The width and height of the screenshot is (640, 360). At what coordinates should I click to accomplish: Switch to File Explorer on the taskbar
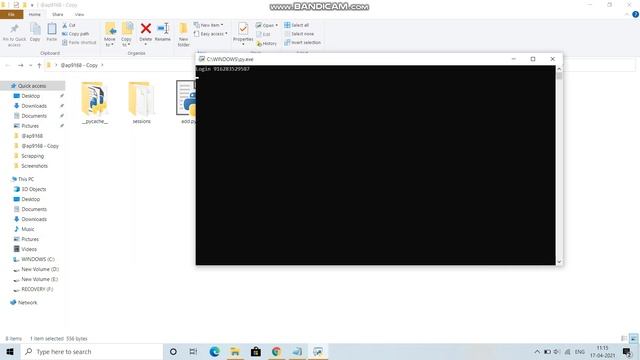coord(235,352)
